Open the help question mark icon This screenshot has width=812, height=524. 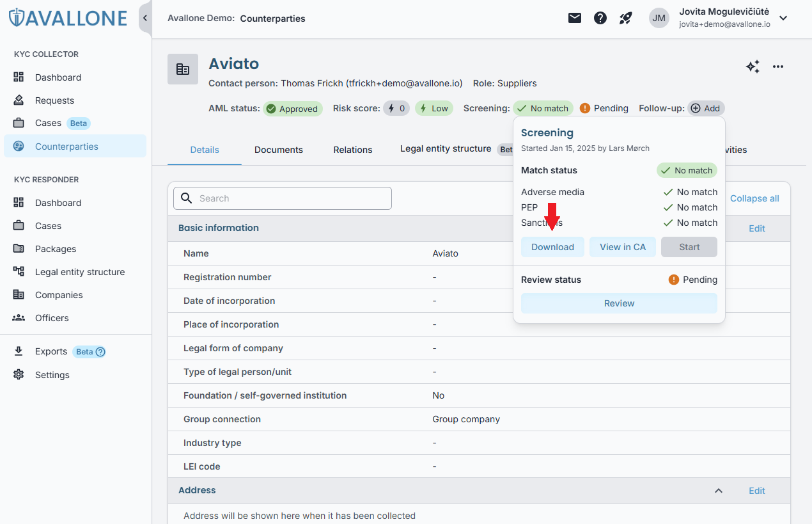600,18
